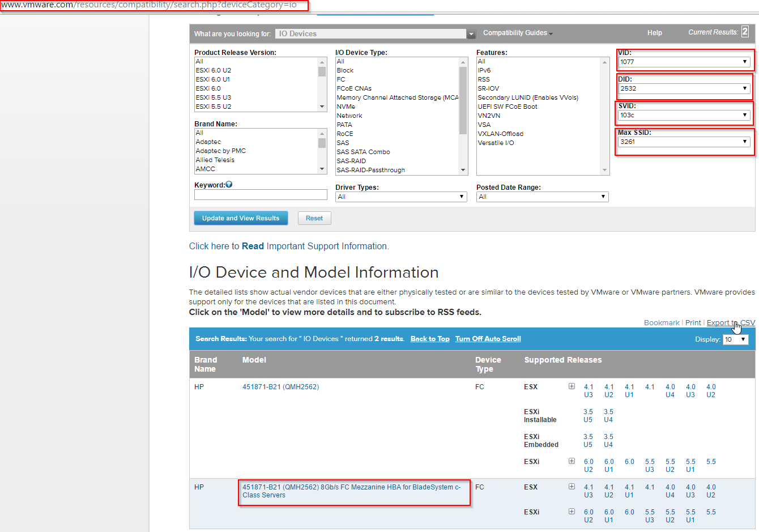This screenshot has width=759, height=532.
Task: Click the Bookmark link
Action: click(662, 322)
